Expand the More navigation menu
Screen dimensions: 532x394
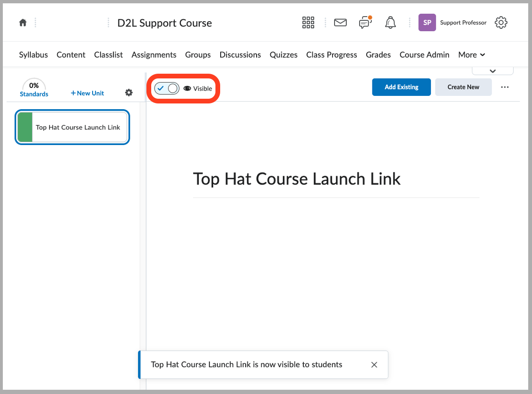471,54
